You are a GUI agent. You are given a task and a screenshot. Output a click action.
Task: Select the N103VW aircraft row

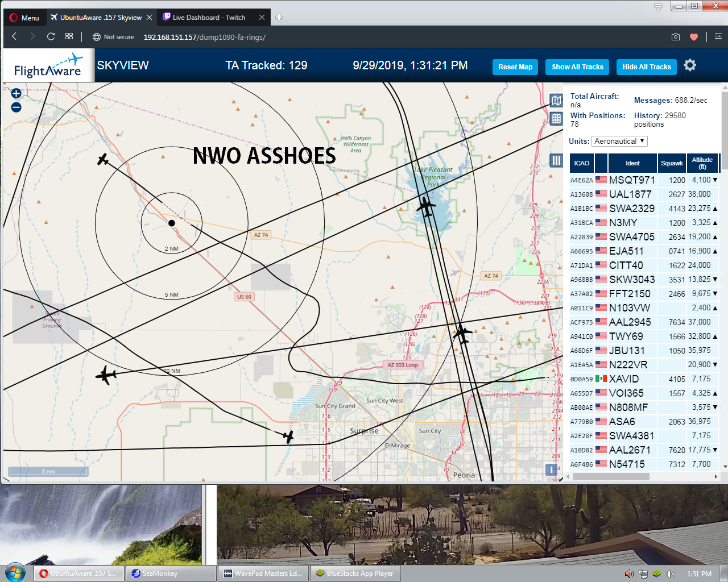point(644,308)
